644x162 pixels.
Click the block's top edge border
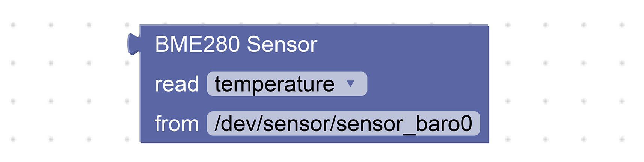pos(314,25)
